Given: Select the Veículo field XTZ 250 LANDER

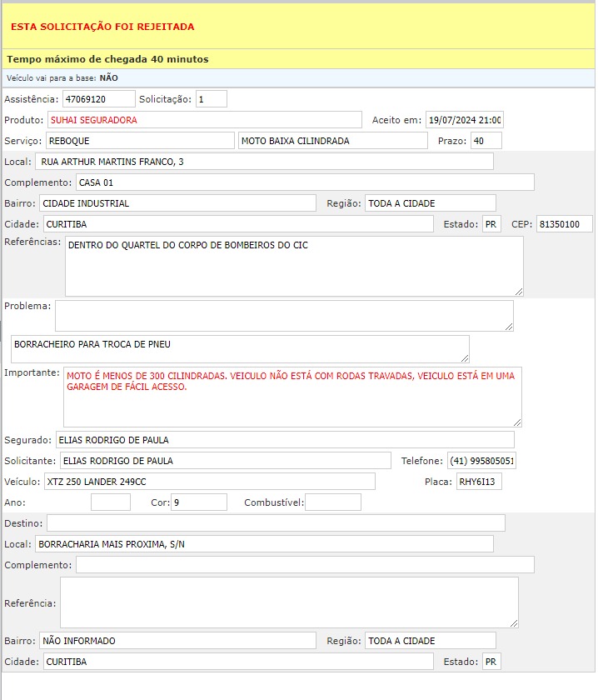Looking at the screenshot, I should click(x=209, y=482).
